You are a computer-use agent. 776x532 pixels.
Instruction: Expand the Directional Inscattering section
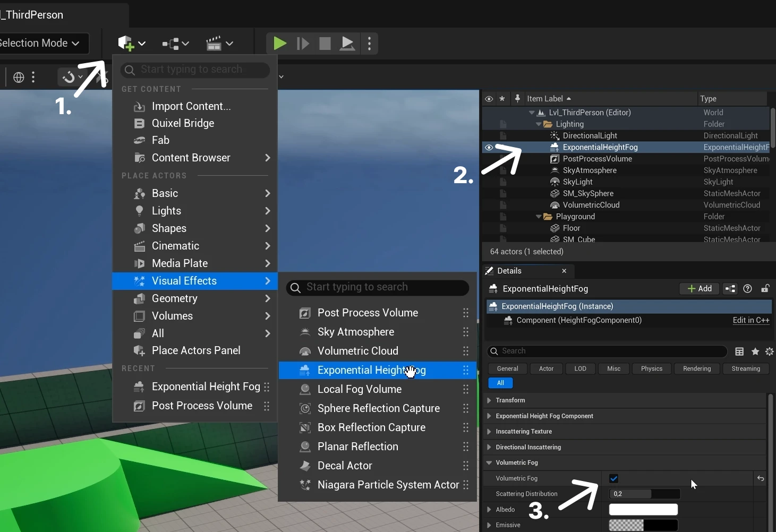pyautogui.click(x=489, y=448)
